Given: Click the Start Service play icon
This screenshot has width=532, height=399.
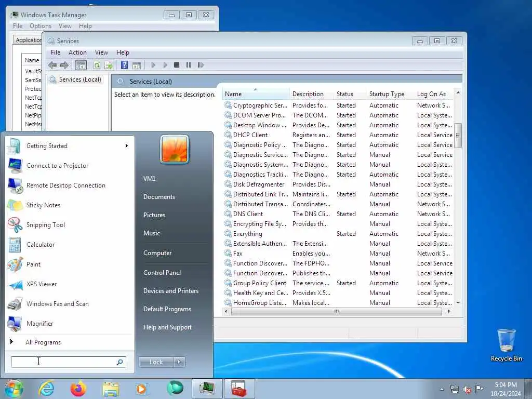Looking at the screenshot, I should coord(153,65).
